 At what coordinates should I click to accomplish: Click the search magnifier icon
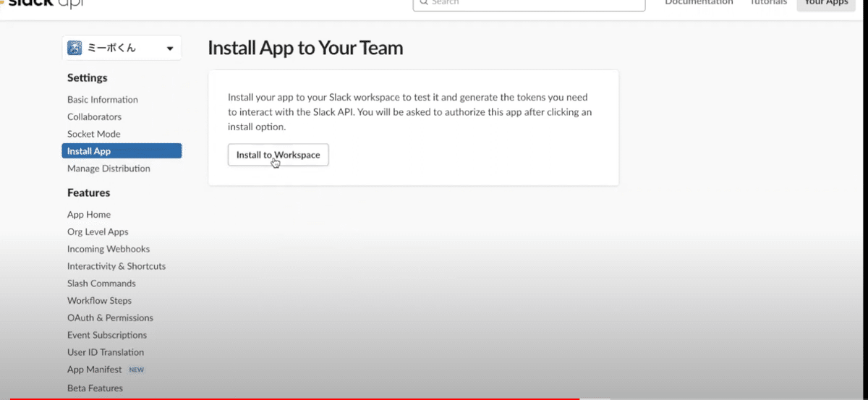click(x=425, y=2)
